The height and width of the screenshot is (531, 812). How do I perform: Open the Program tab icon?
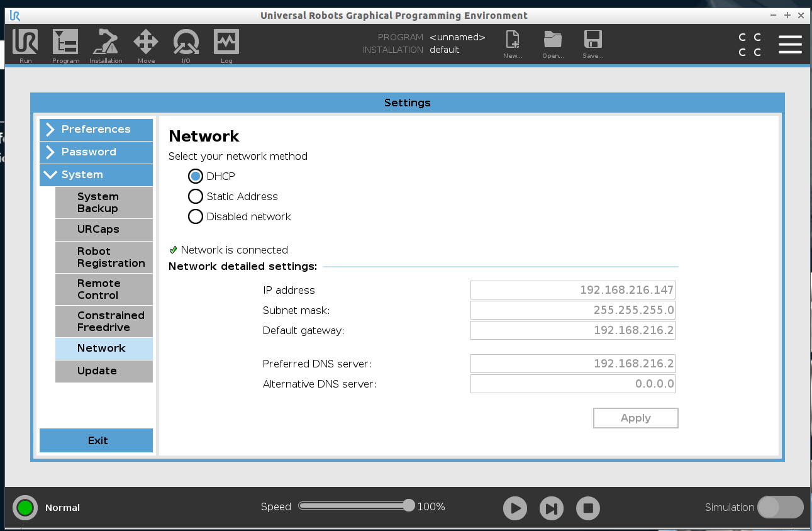click(65, 46)
